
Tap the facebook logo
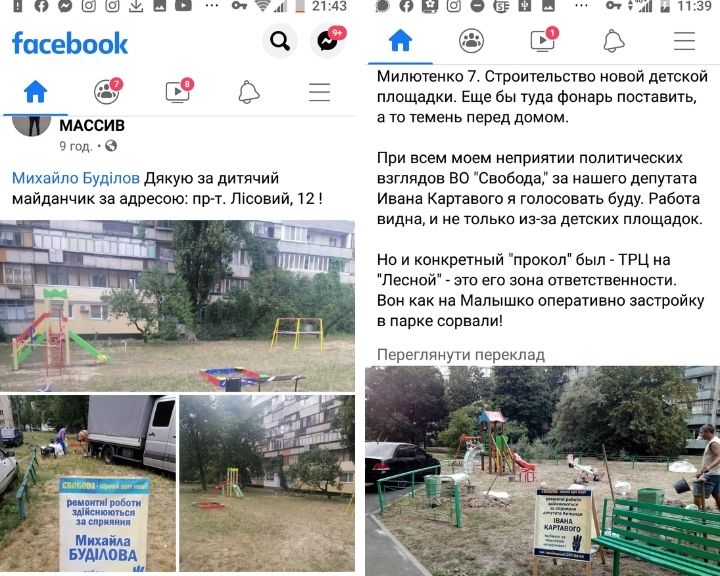click(70, 43)
